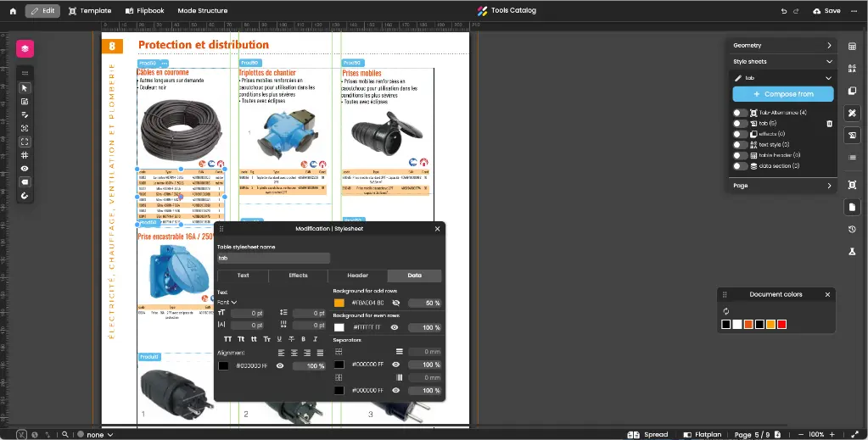
Task: Select the focus-target frame tool
Action: (x=25, y=128)
